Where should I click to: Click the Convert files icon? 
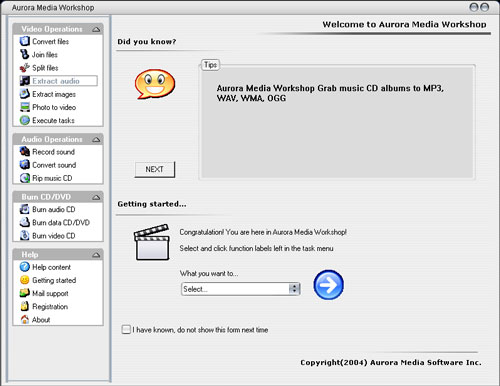[25, 41]
